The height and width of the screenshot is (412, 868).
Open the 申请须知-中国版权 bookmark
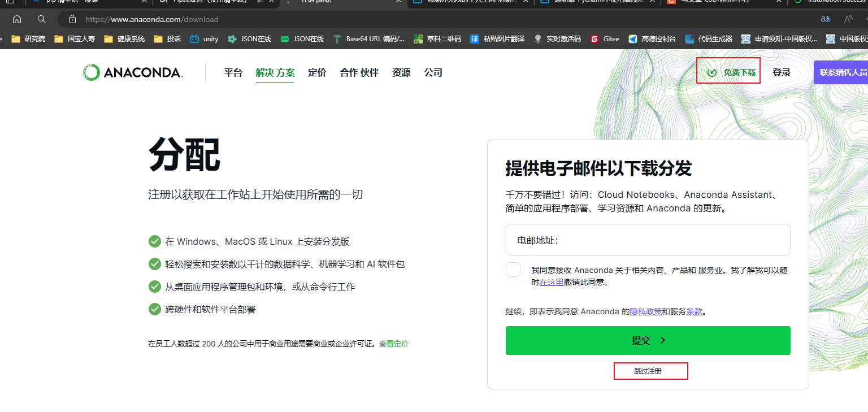pyautogui.click(x=779, y=39)
